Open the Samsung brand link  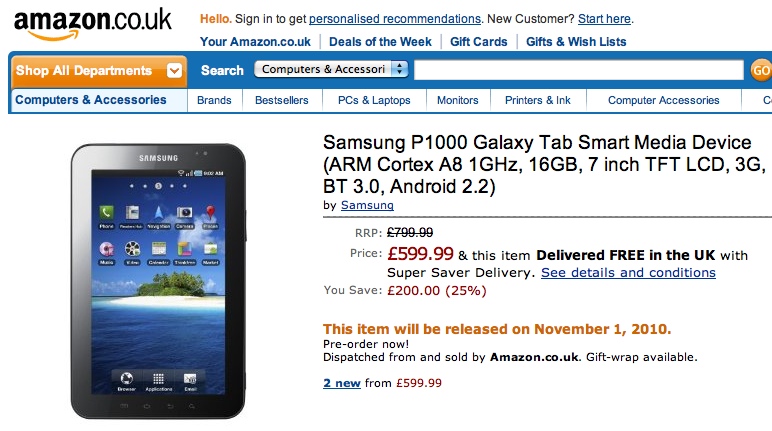[367, 205]
